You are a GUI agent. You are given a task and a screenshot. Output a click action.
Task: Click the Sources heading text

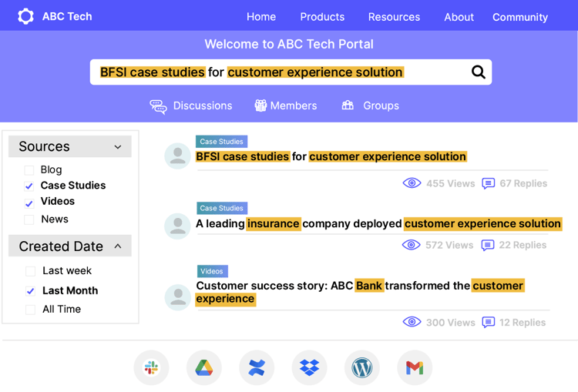[x=44, y=146]
